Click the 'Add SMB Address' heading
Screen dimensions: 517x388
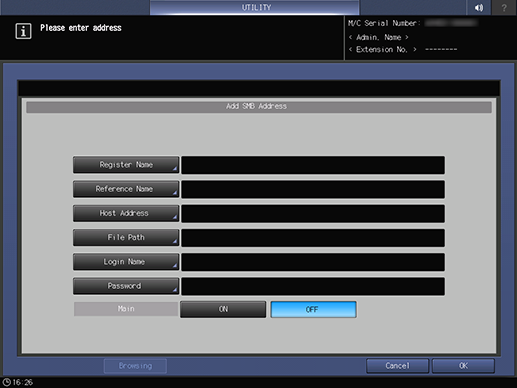(x=256, y=106)
